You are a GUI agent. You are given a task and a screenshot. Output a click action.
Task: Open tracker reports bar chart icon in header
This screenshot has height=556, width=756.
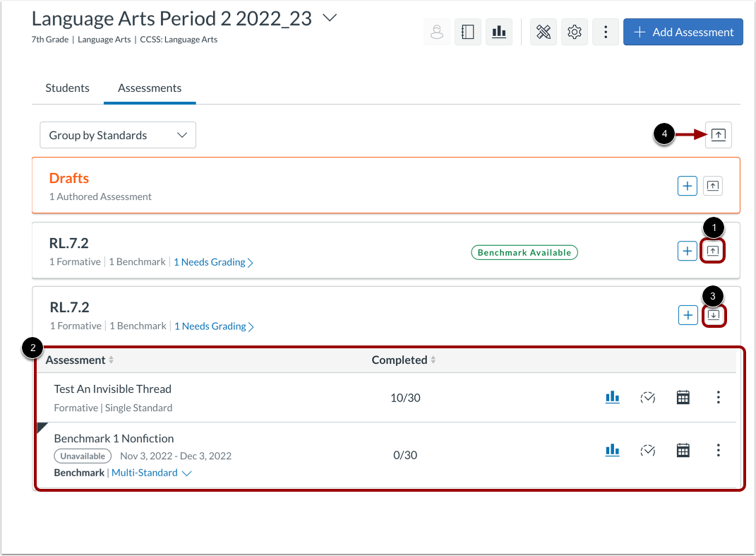tap(499, 32)
